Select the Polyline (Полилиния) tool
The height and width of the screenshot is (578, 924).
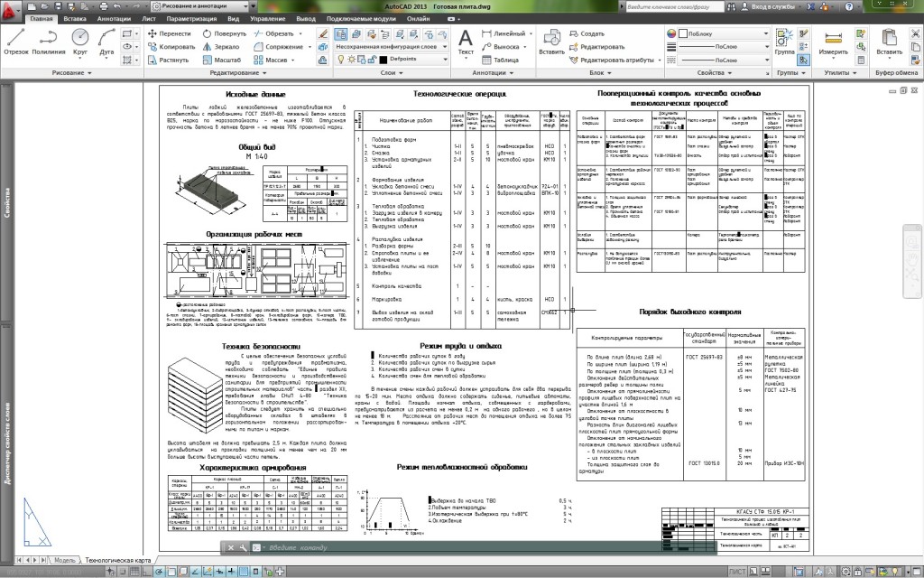tap(49, 42)
